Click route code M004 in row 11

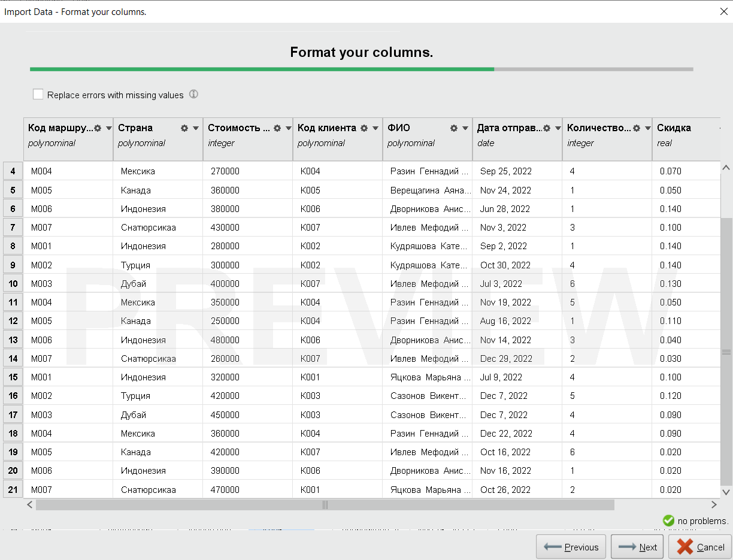point(68,302)
